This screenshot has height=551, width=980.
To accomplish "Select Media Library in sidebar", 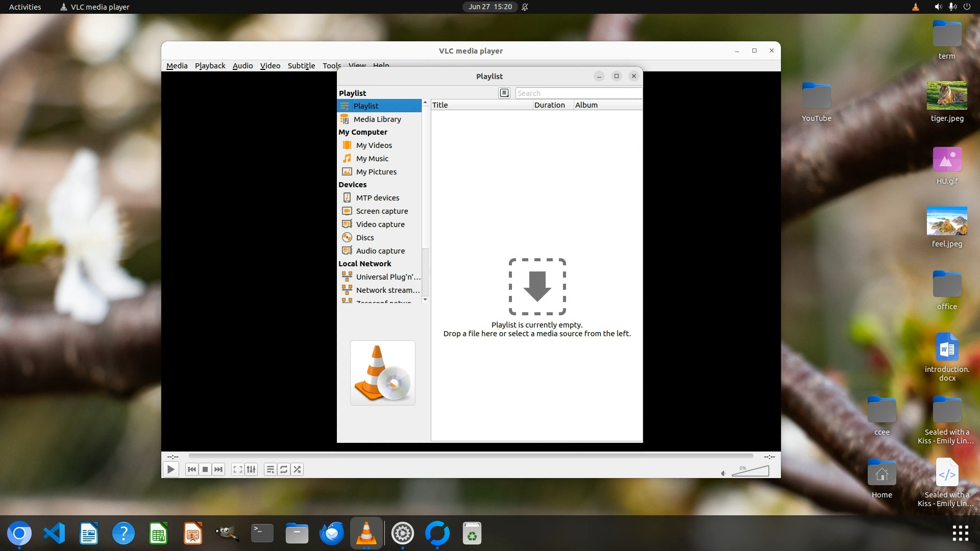I will coord(377,119).
